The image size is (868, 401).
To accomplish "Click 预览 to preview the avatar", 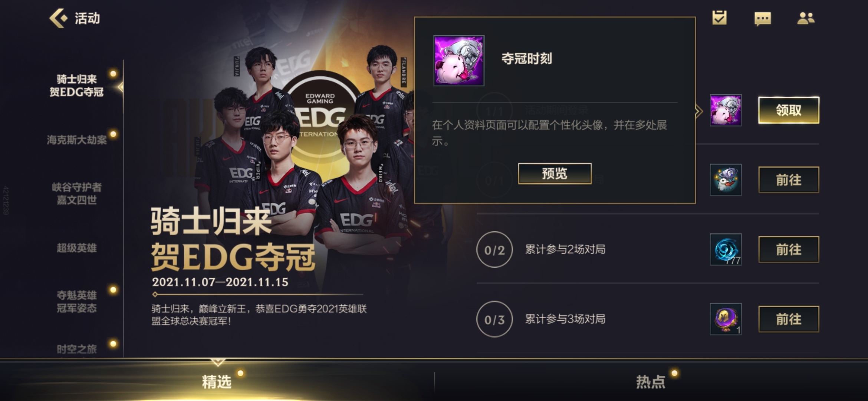I will click(555, 173).
